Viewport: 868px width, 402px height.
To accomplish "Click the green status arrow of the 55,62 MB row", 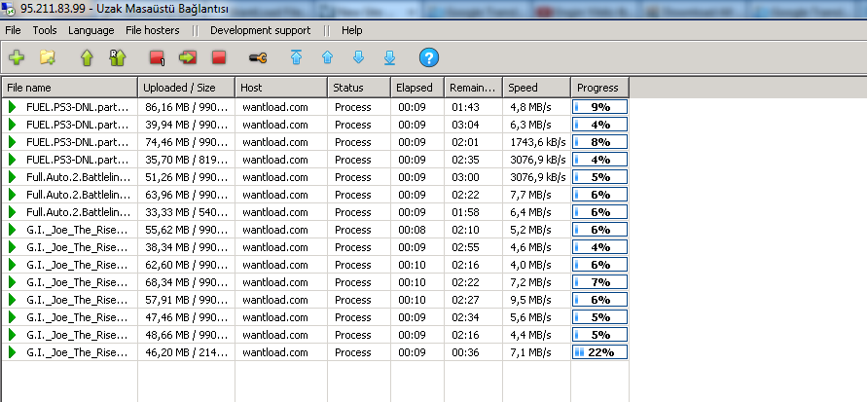I will coord(13,230).
